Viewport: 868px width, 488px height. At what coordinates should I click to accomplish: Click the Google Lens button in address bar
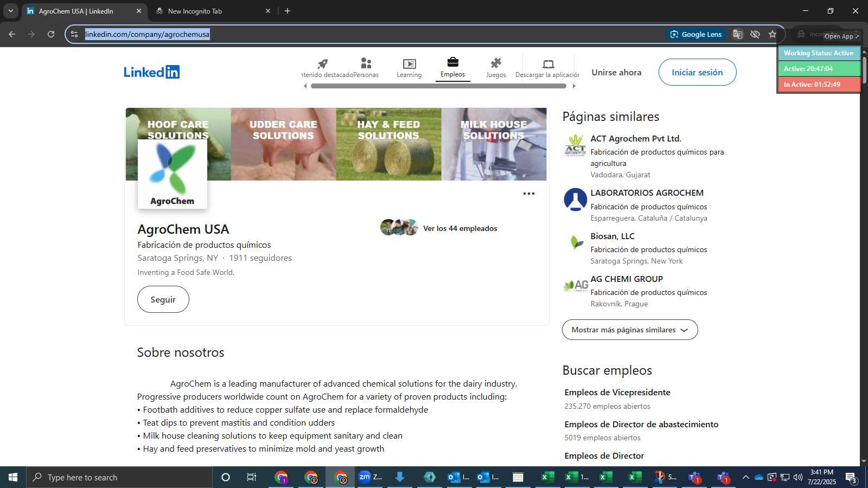click(696, 34)
